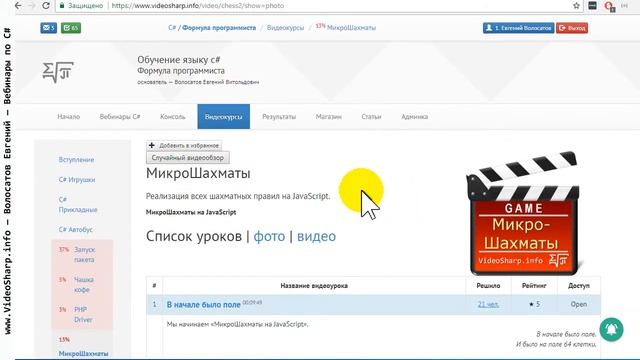
Task: Click Добавить в избранное button
Action: coord(184,145)
